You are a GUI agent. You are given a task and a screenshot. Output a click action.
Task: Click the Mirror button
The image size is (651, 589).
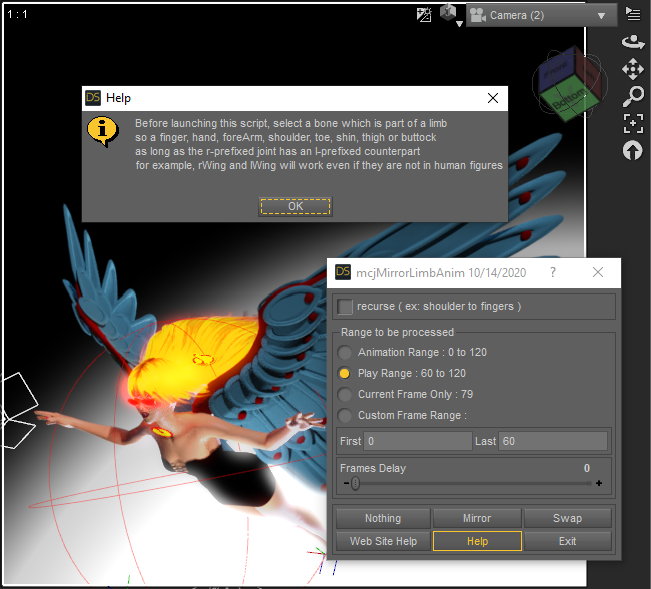(477, 518)
